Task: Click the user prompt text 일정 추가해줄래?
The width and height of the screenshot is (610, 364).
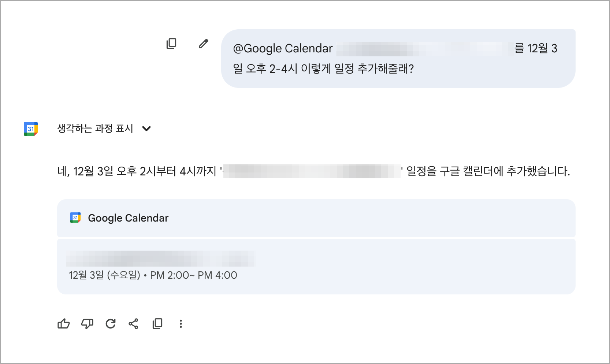Action: coord(374,69)
